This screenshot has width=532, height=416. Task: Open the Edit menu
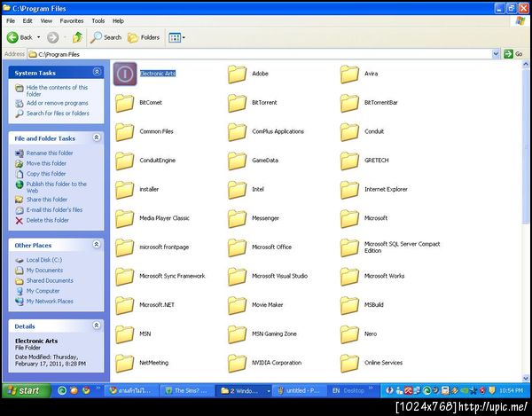[x=27, y=21]
